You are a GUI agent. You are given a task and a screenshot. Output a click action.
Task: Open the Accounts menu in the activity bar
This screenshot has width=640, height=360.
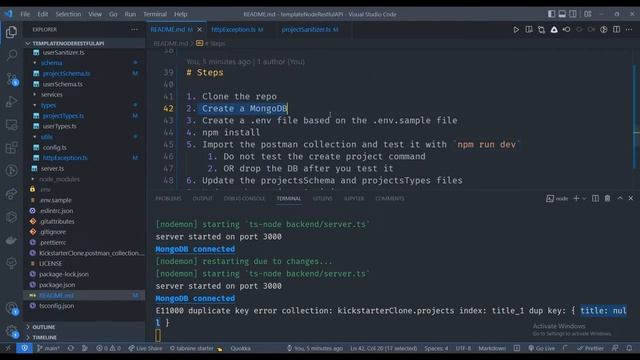(x=11, y=308)
